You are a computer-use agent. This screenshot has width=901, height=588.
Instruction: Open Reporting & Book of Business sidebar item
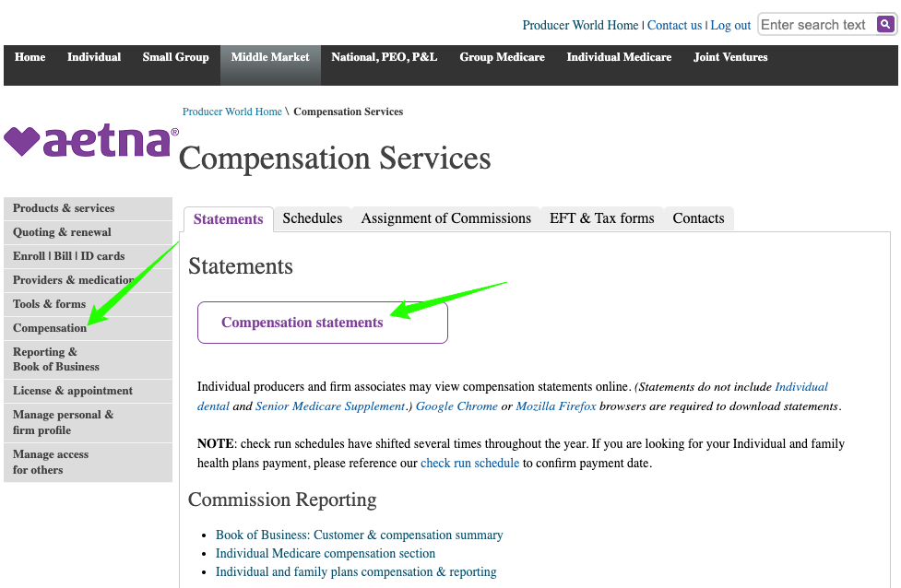click(88, 359)
